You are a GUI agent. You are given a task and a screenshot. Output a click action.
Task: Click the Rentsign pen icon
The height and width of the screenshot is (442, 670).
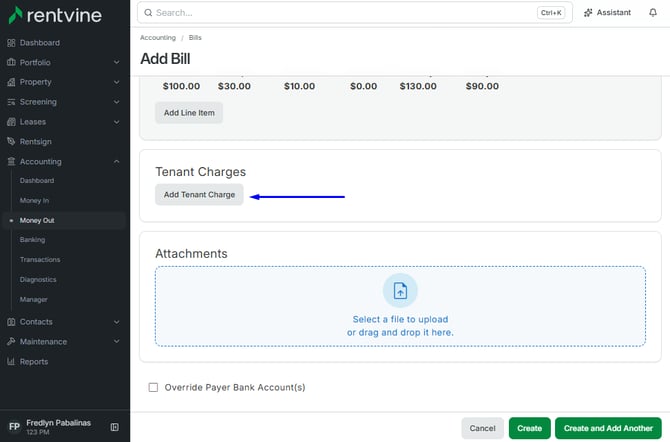[11, 141]
